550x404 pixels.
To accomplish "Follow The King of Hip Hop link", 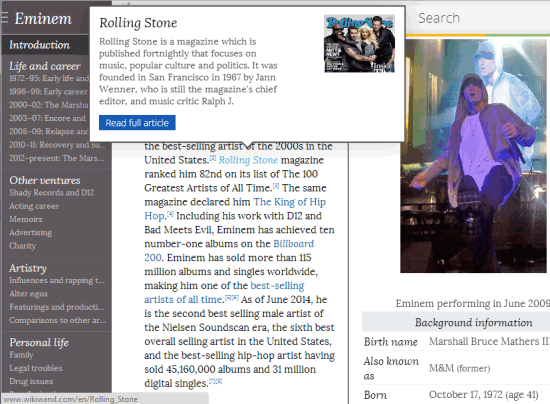I will pos(235,209).
